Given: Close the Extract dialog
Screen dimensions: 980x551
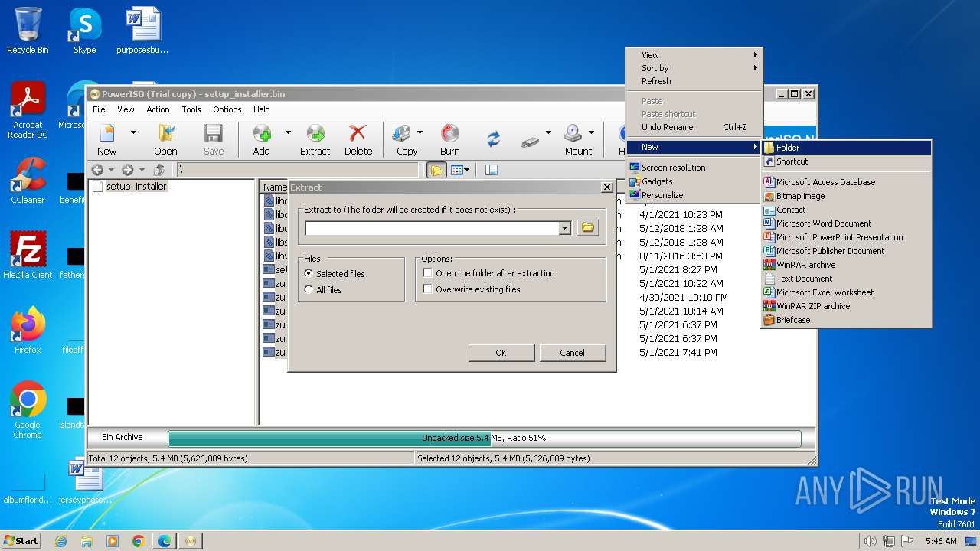Looking at the screenshot, I should pyautogui.click(x=607, y=187).
